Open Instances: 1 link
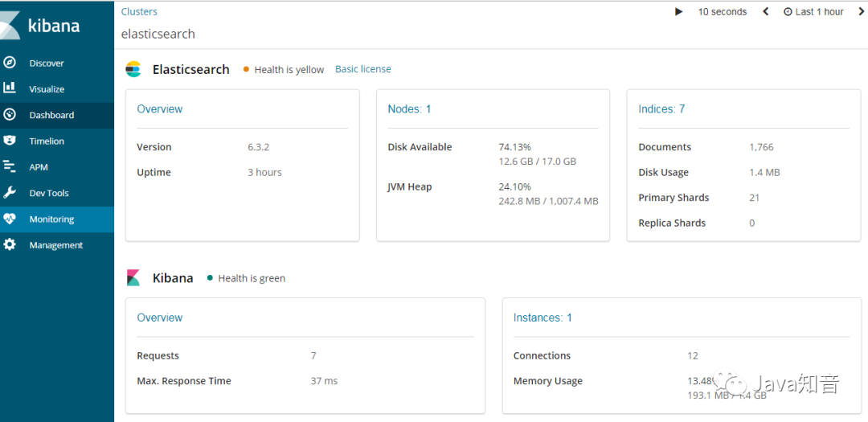This screenshot has height=422, width=868. tap(542, 318)
